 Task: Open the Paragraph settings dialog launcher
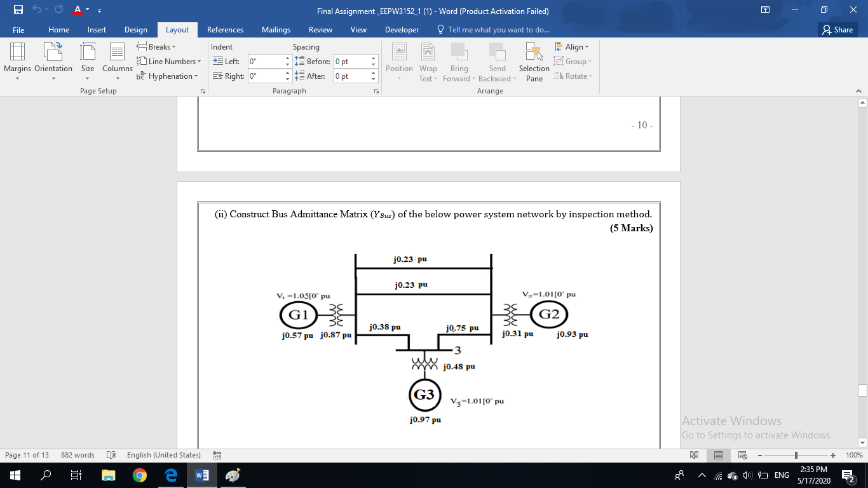(376, 91)
